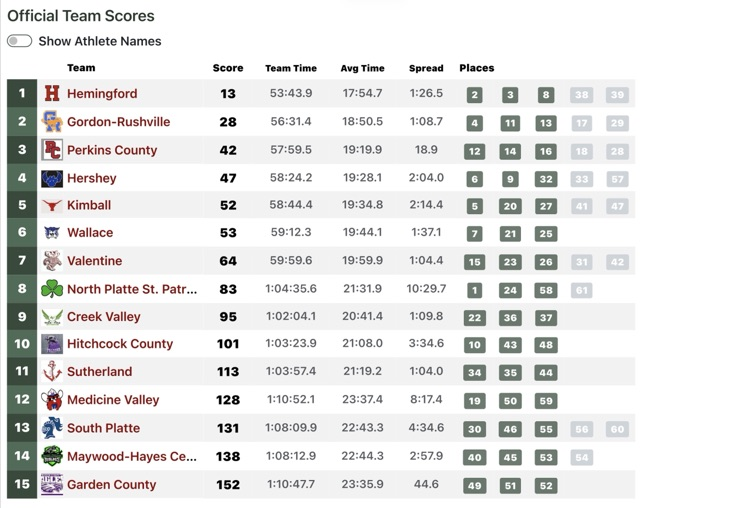
Task: Click the Avg Time column header
Action: 363,68
